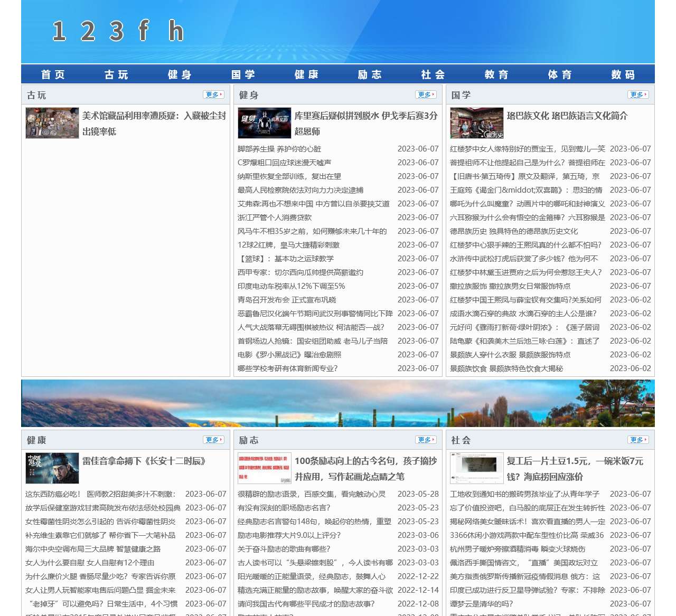This screenshot has width=676, height=616.
Task: Click the 长安十二时辰 article thumbnail
Action: coord(52,468)
